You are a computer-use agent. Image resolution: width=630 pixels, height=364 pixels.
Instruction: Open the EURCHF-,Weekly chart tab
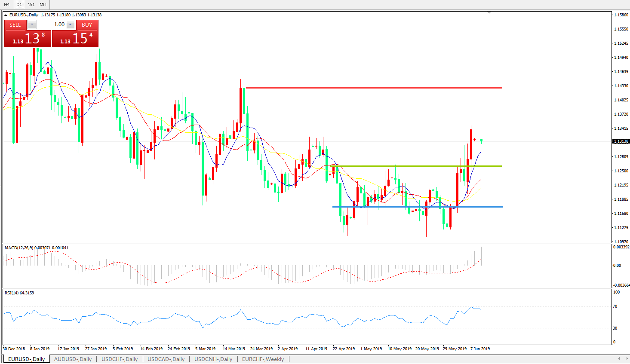[x=263, y=359]
